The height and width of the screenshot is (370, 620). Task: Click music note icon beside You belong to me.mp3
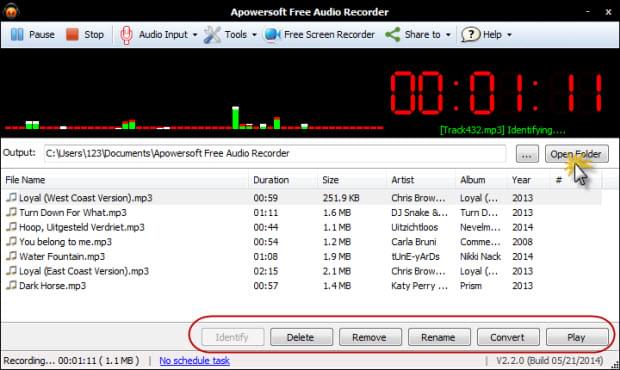pos(11,241)
